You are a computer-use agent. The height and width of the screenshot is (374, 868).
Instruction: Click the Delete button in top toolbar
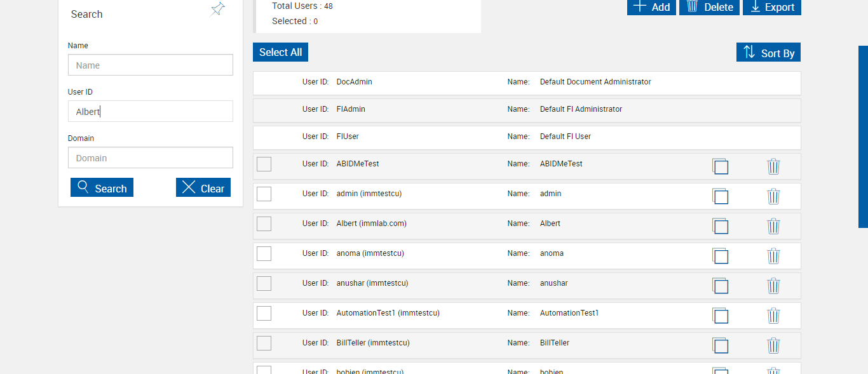[x=709, y=7]
